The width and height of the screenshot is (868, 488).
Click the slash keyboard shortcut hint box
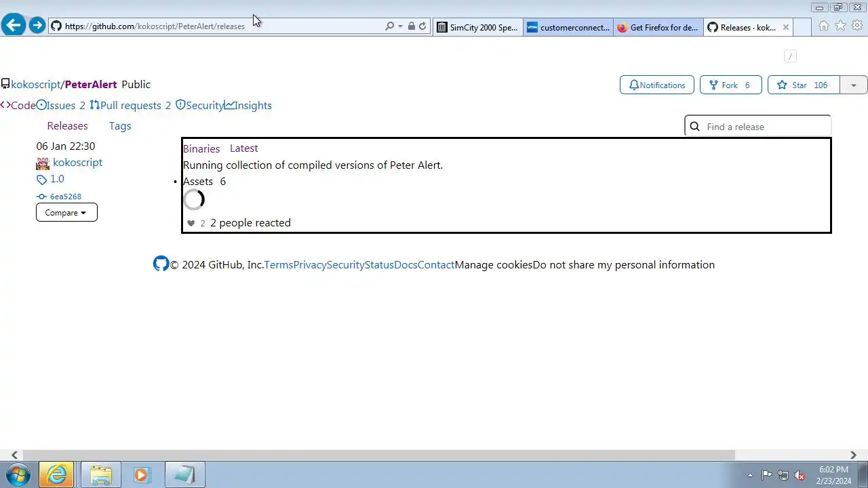point(790,56)
